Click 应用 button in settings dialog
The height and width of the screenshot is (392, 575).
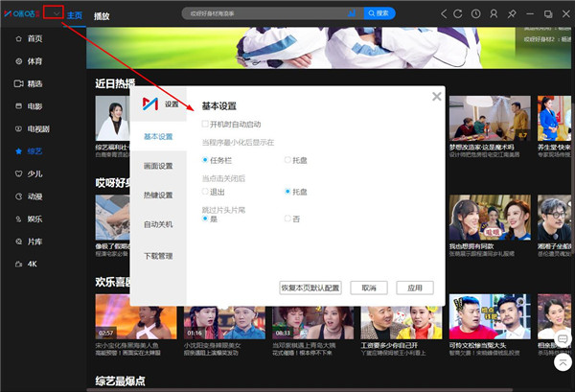tap(415, 288)
